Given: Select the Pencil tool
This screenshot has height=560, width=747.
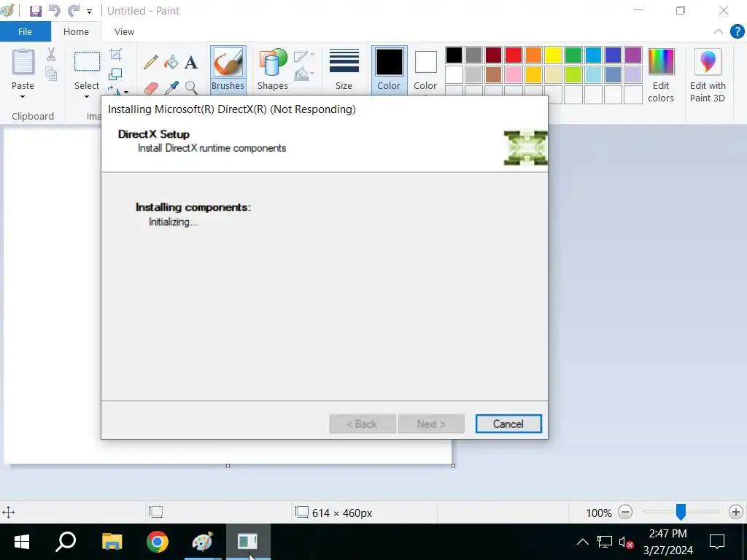Looking at the screenshot, I should tap(150, 62).
